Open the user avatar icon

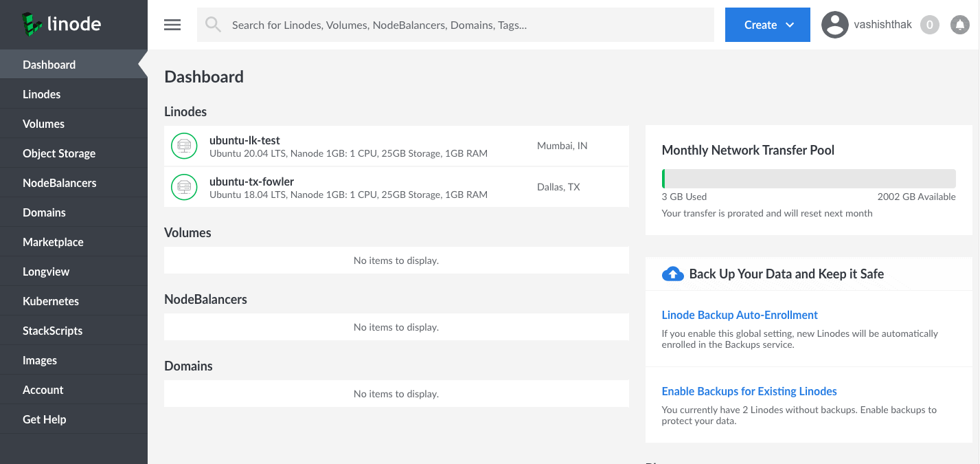click(835, 25)
